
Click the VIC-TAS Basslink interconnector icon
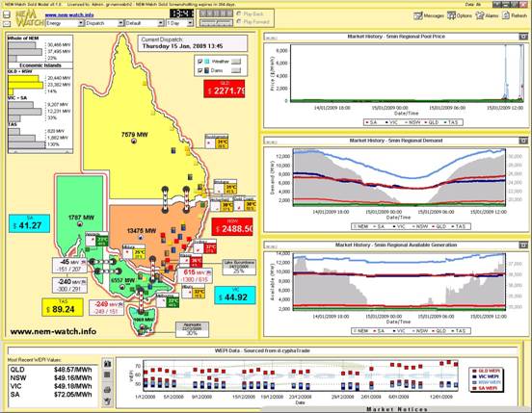click(x=141, y=301)
